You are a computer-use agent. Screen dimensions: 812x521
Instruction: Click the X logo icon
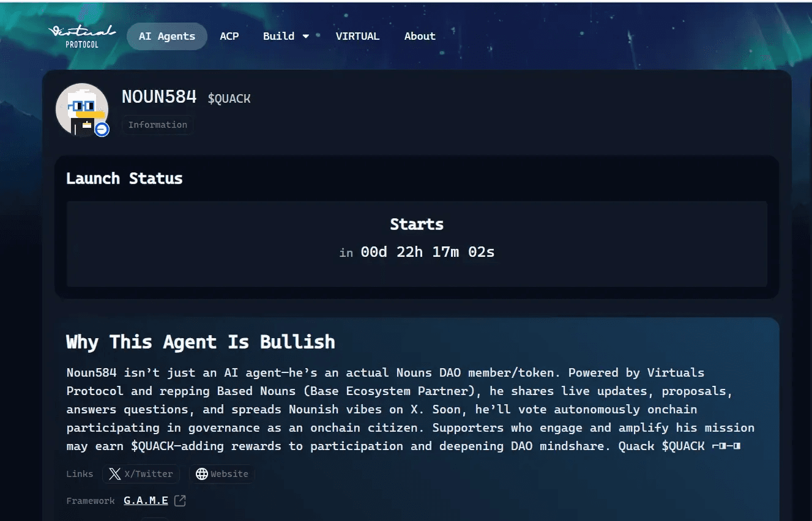tap(114, 474)
